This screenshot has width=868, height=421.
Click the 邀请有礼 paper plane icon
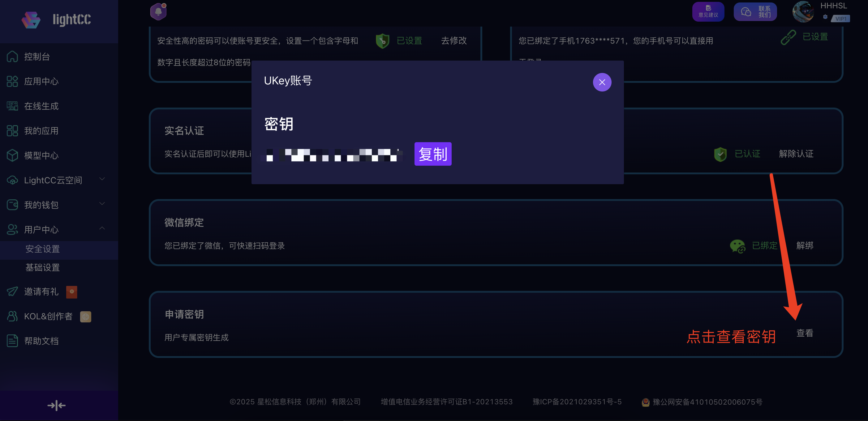point(12,292)
